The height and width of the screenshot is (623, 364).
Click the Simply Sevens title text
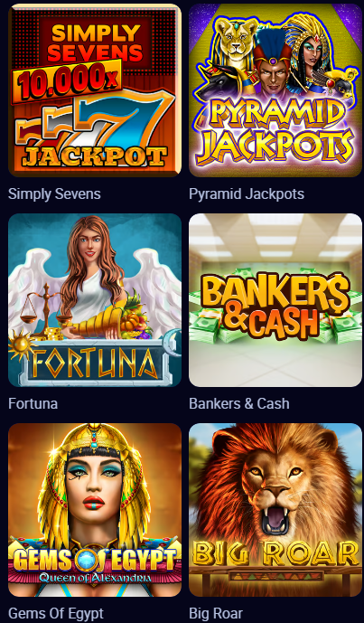coord(54,194)
